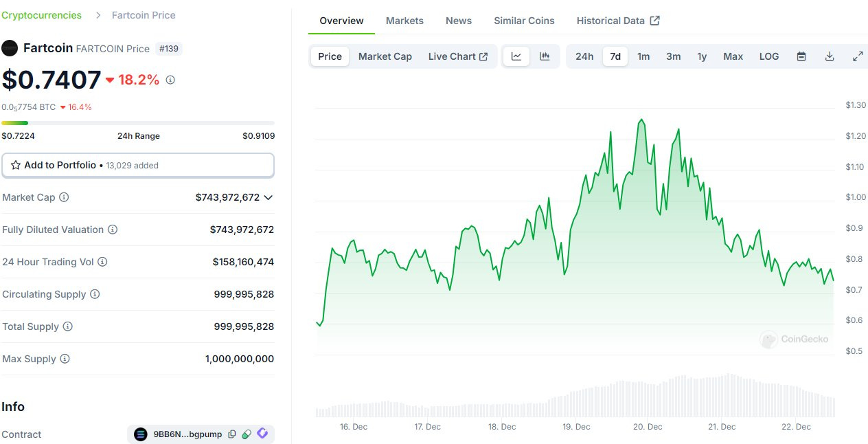Click the Fartcoin Price breadcrumb text
The height and width of the screenshot is (444, 868).
tap(144, 15)
